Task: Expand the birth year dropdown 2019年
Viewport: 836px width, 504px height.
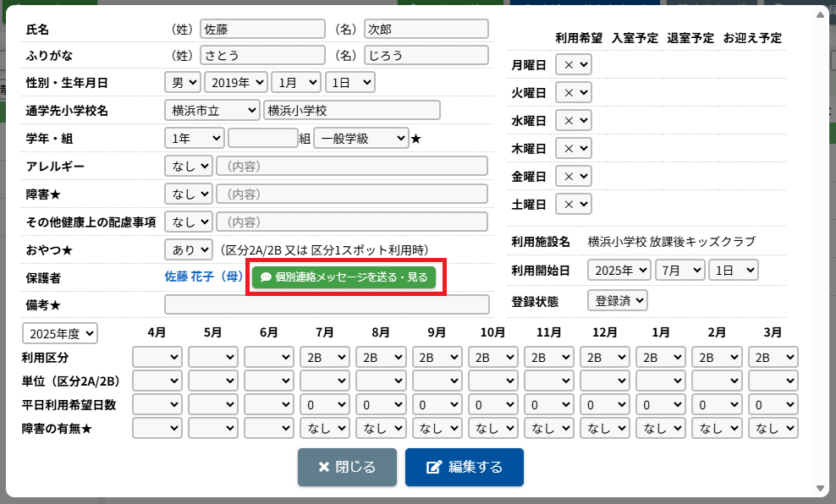Action: pos(236,83)
